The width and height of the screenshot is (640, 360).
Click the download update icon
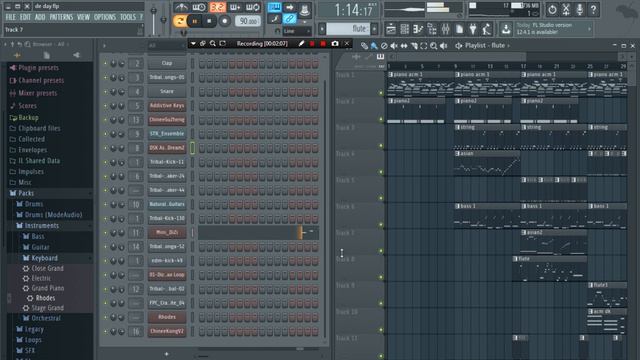(506, 29)
